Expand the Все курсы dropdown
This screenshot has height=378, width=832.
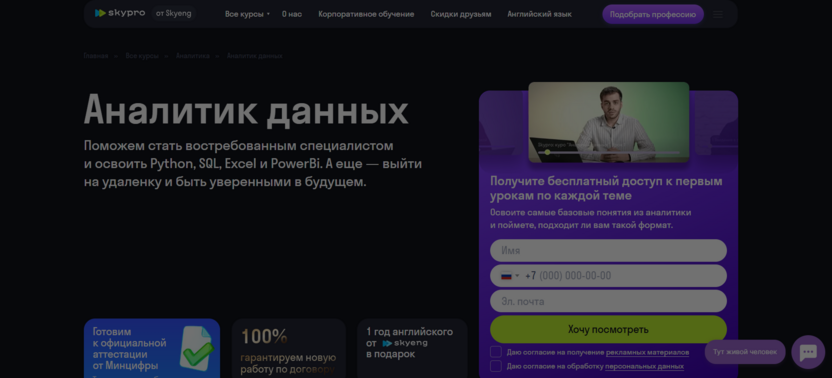tap(247, 14)
